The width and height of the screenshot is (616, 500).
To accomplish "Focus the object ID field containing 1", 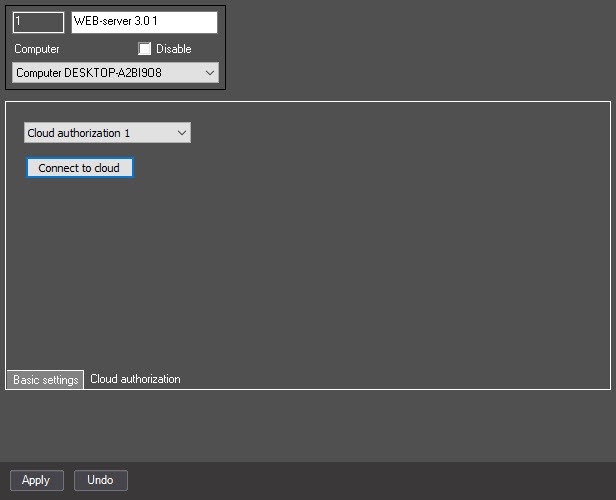I will [x=38, y=22].
